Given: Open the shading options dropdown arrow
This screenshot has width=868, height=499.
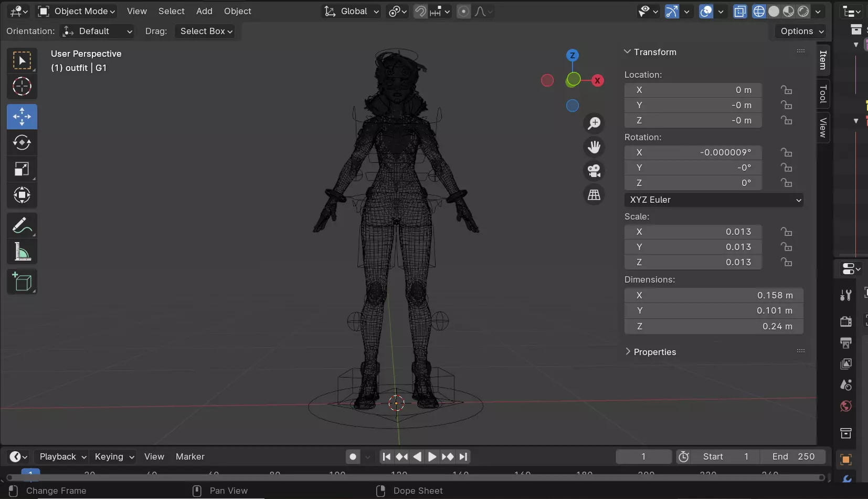Looking at the screenshot, I should tap(819, 11).
